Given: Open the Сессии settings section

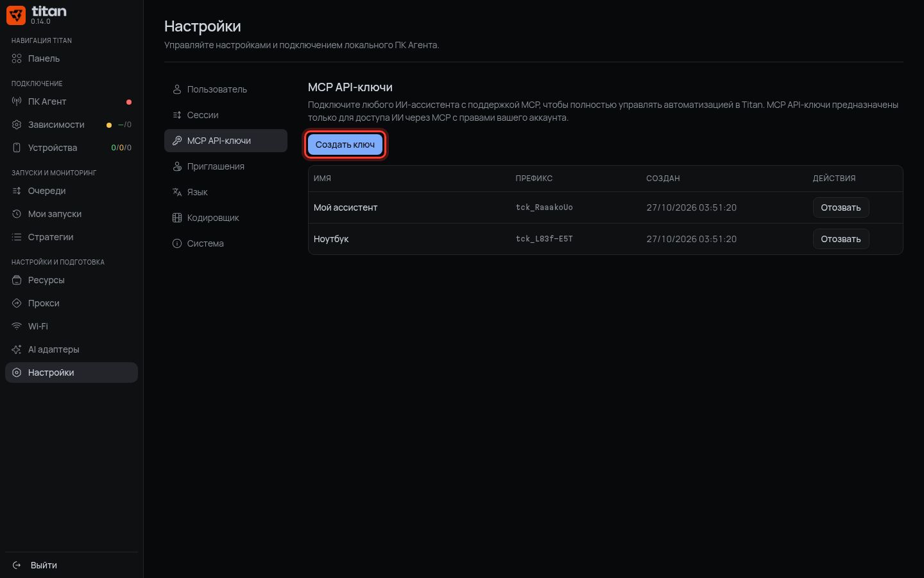Looking at the screenshot, I should coord(226,115).
